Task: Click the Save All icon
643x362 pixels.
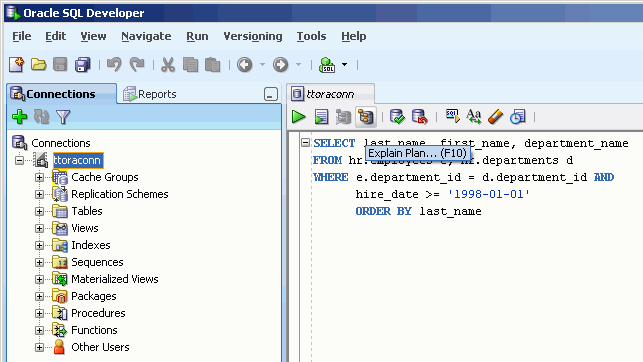Action: tap(82, 65)
